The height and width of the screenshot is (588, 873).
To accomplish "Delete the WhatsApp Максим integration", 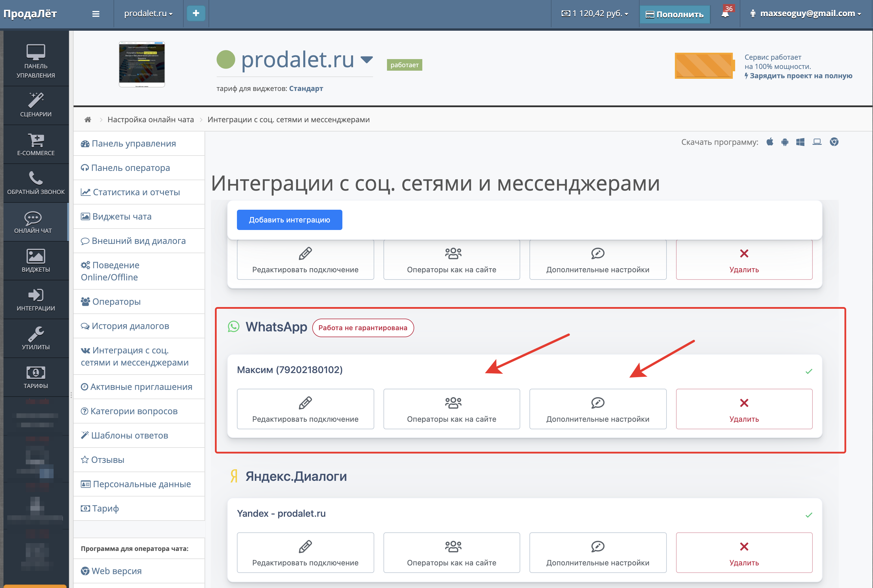I will 744,409.
